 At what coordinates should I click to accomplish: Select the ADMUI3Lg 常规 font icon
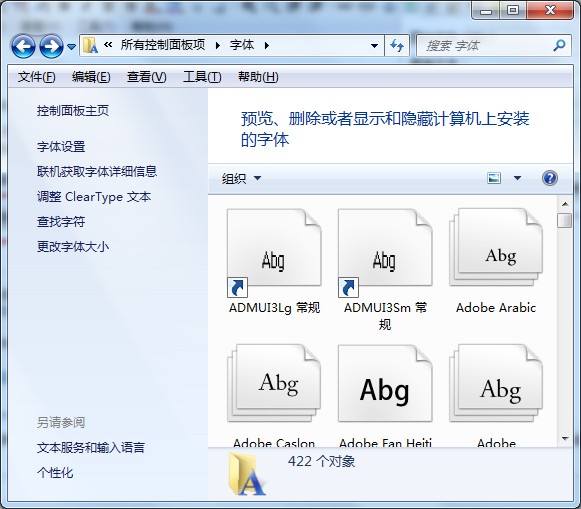(274, 253)
